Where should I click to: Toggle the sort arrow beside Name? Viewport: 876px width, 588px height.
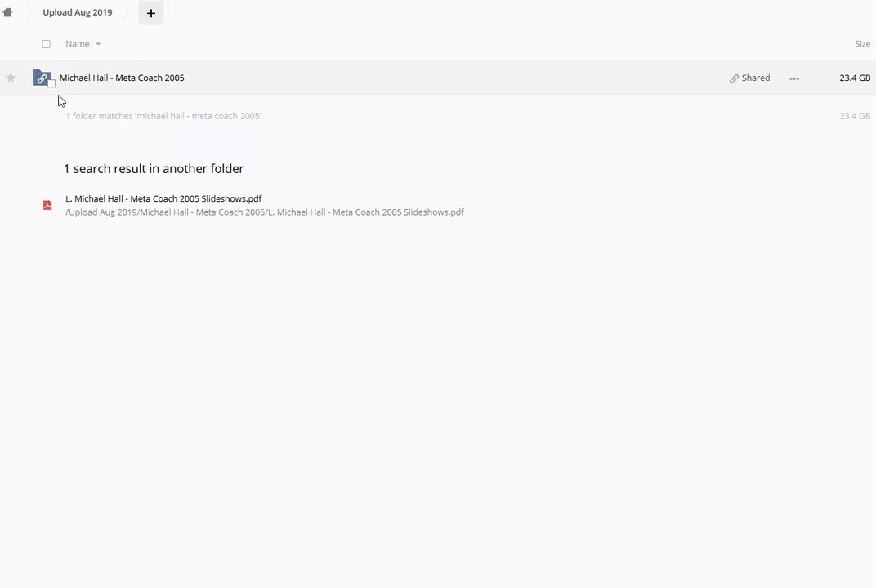click(x=98, y=44)
